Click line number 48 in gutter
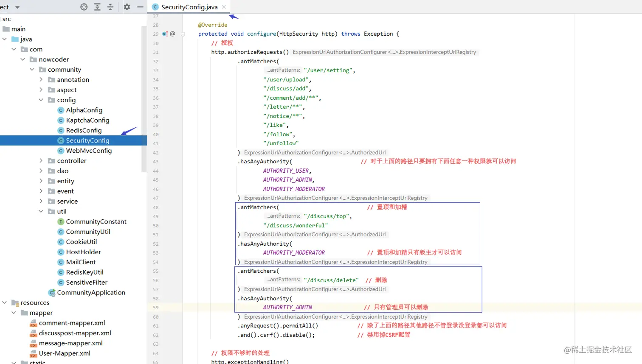The height and width of the screenshot is (364, 642). point(156,207)
